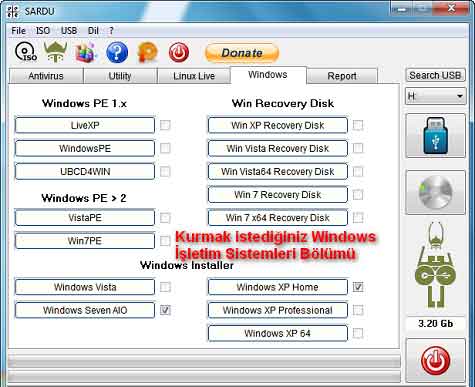Click the lower progress bar
Image resolution: width=475 pixels, height=387 pixels.
click(204, 377)
